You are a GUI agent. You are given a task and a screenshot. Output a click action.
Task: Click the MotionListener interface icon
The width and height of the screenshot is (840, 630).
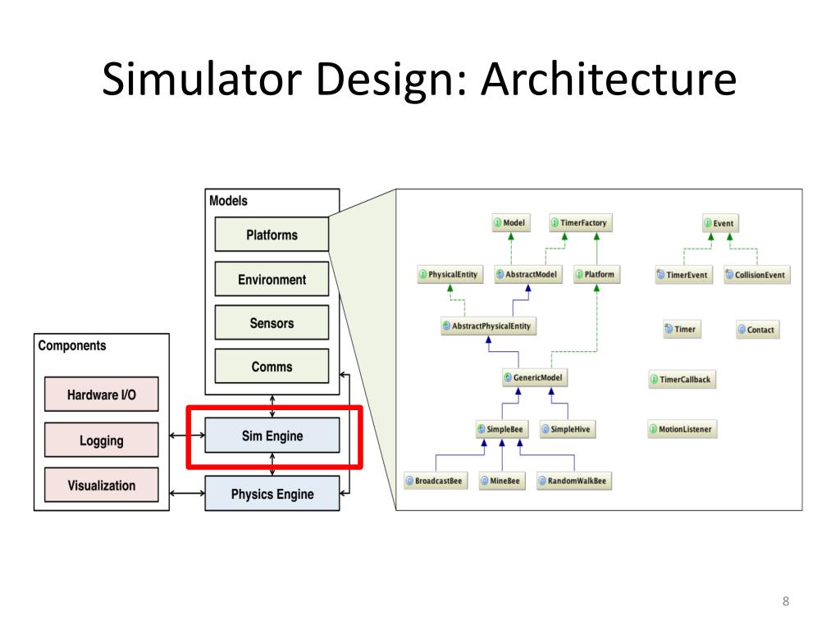(x=653, y=429)
